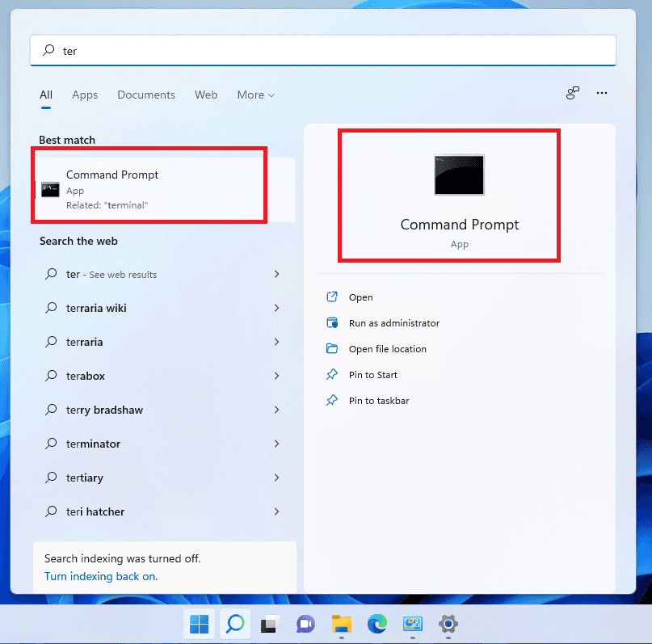Open the search feedback people icon
The height and width of the screenshot is (644, 652).
[573, 93]
